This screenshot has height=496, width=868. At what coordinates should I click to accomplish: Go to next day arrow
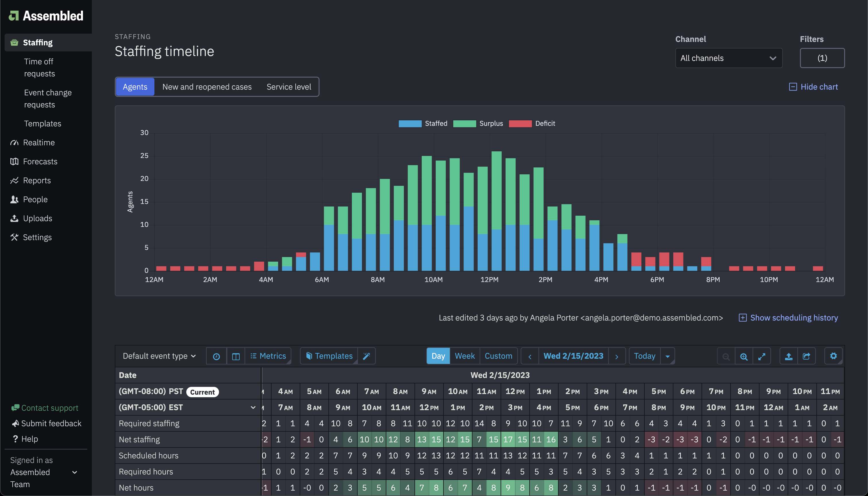click(x=617, y=356)
